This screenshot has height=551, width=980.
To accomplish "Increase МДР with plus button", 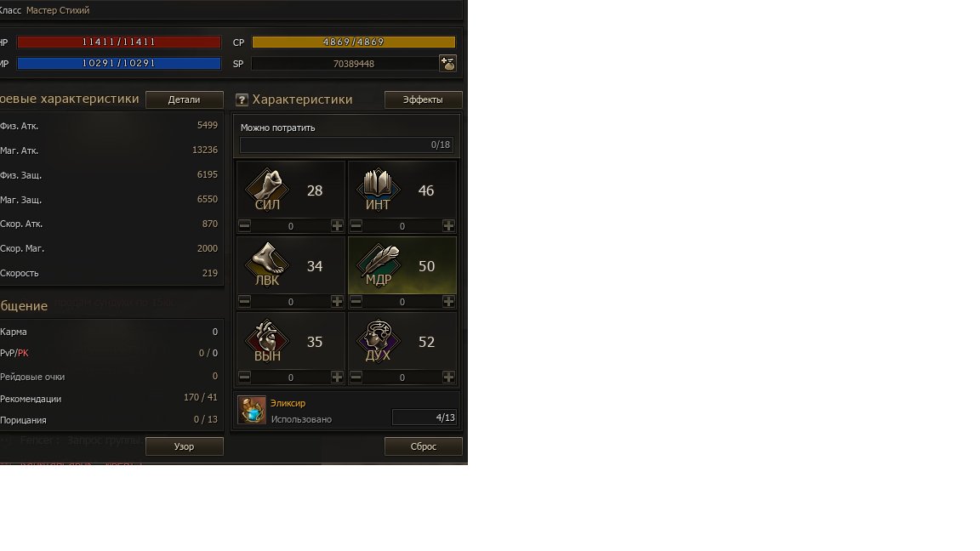I will click(x=448, y=301).
